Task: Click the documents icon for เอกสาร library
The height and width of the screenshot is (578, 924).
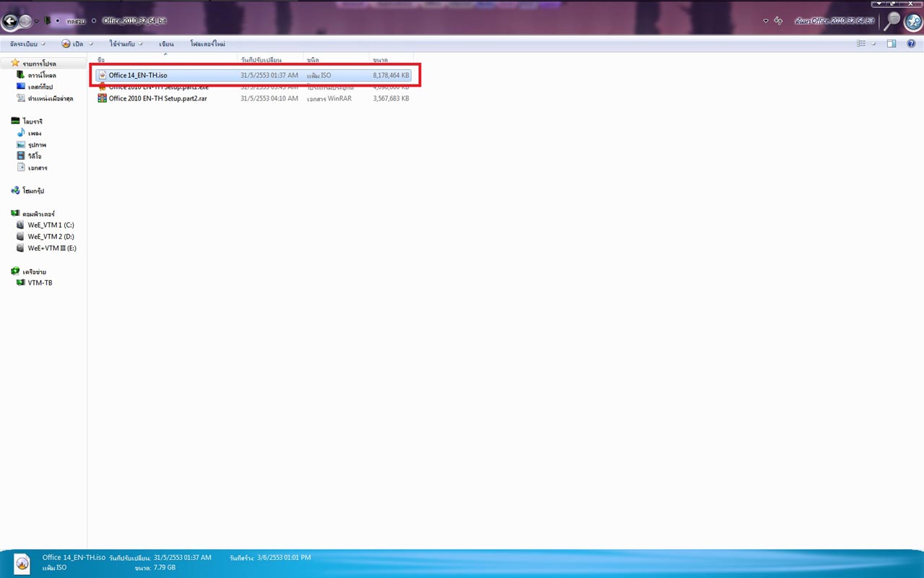Action: tap(21, 168)
